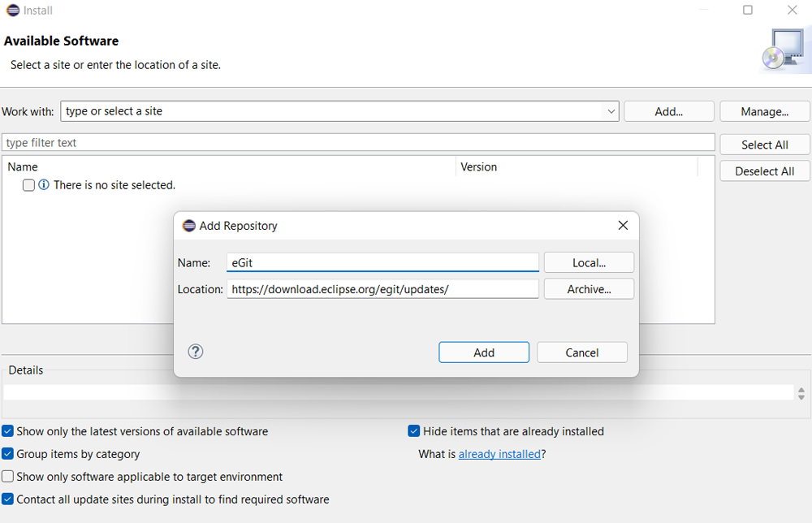
Task: Toggle "Show only the latest versions of available software"
Action: (x=7, y=431)
